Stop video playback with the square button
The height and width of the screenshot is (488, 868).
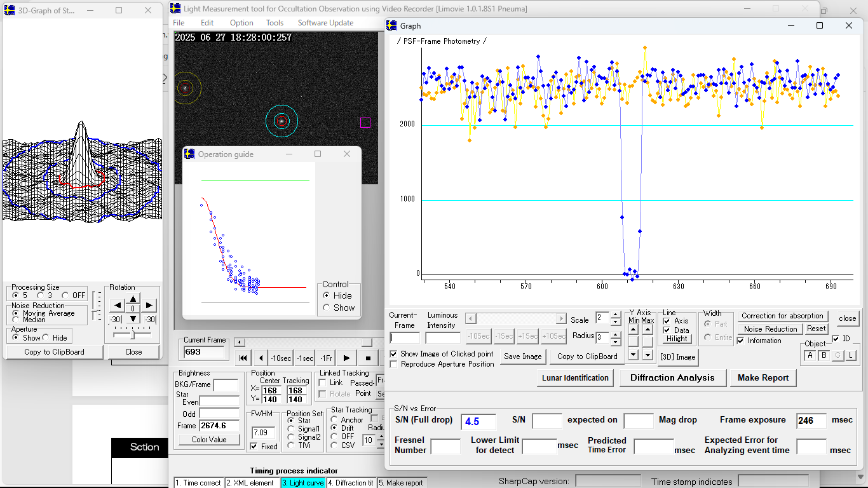pyautogui.click(x=368, y=358)
